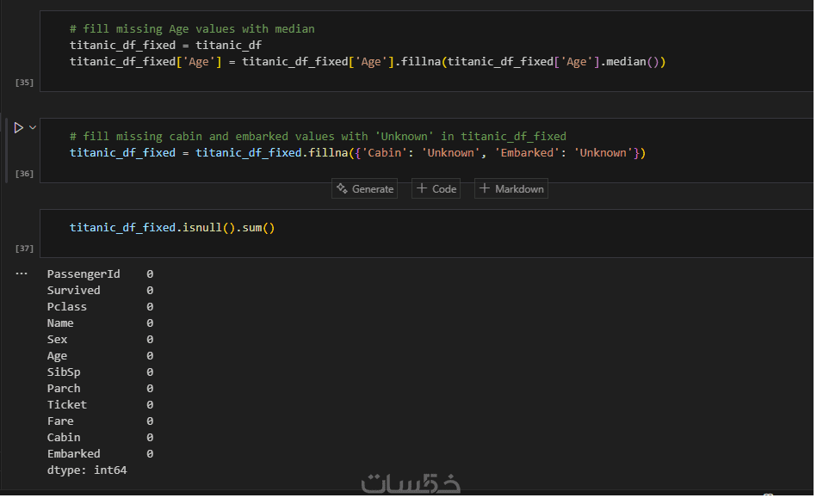Open run options chevron beside play icon
823x504 pixels.
(x=33, y=127)
